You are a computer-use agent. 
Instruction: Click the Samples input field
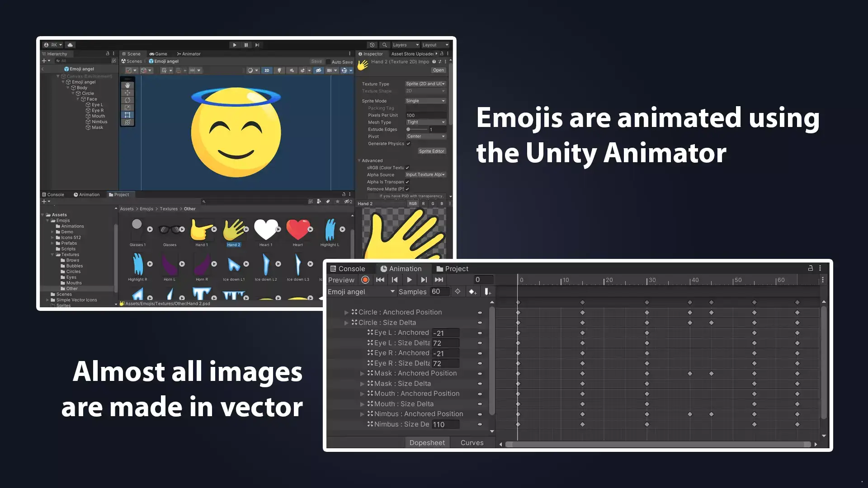[x=440, y=292]
